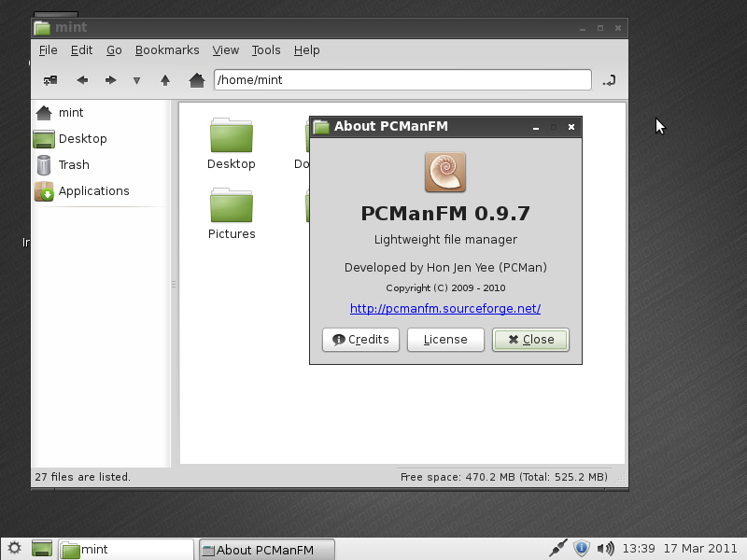Go forward using the forward arrow icon
Screen dimensions: 747x560
(110, 80)
